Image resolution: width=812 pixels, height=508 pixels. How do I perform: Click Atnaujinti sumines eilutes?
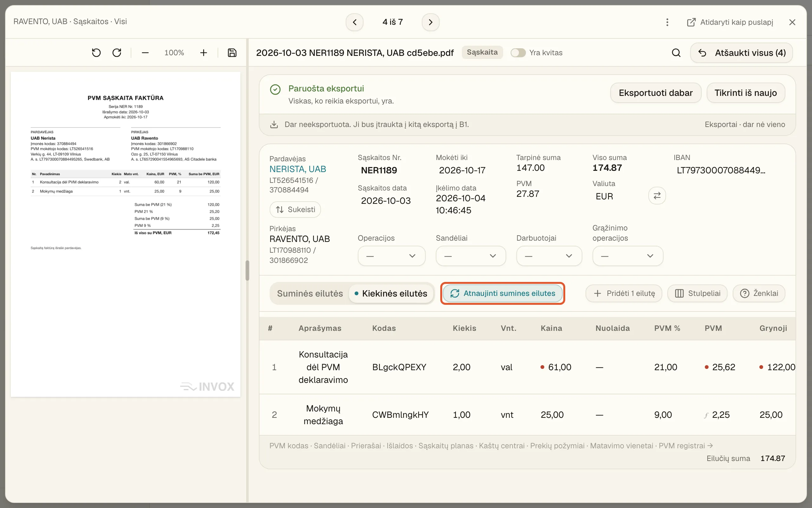[502, 293]
